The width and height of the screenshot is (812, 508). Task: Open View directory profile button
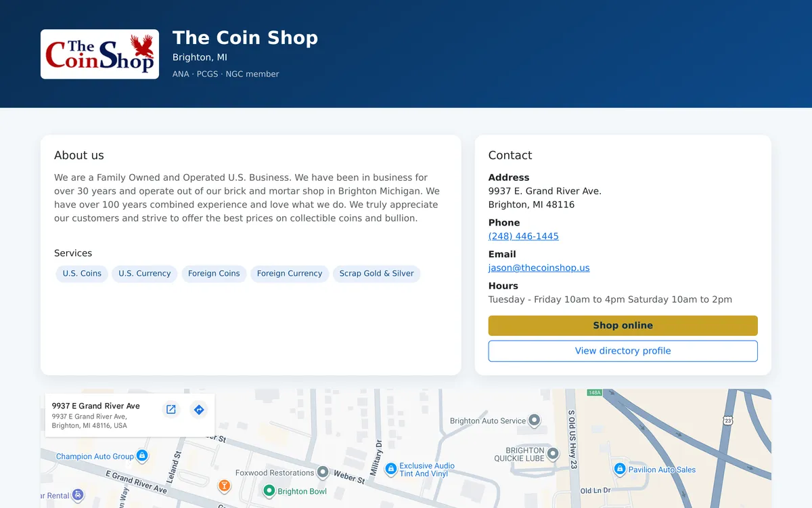[x=623, y=351]
